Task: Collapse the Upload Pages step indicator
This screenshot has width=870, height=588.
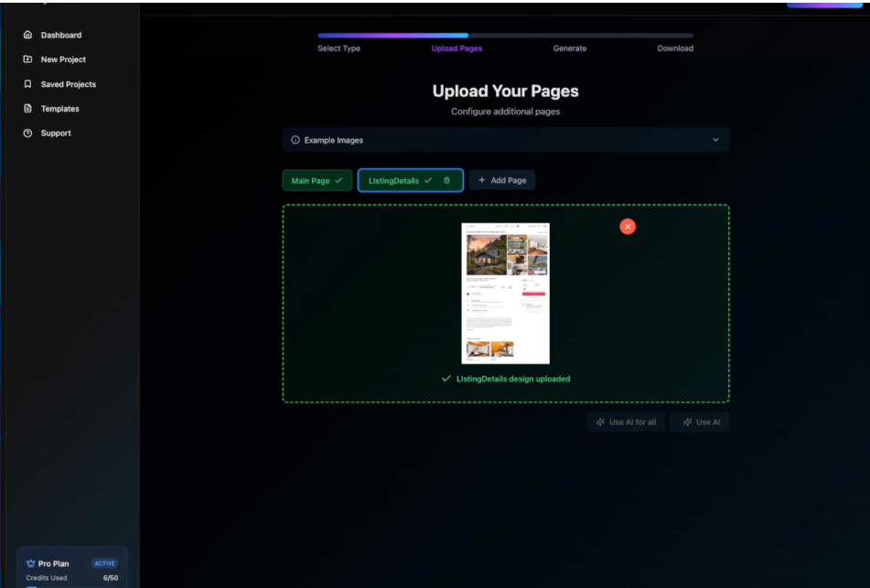Action: tap(456, 48)
